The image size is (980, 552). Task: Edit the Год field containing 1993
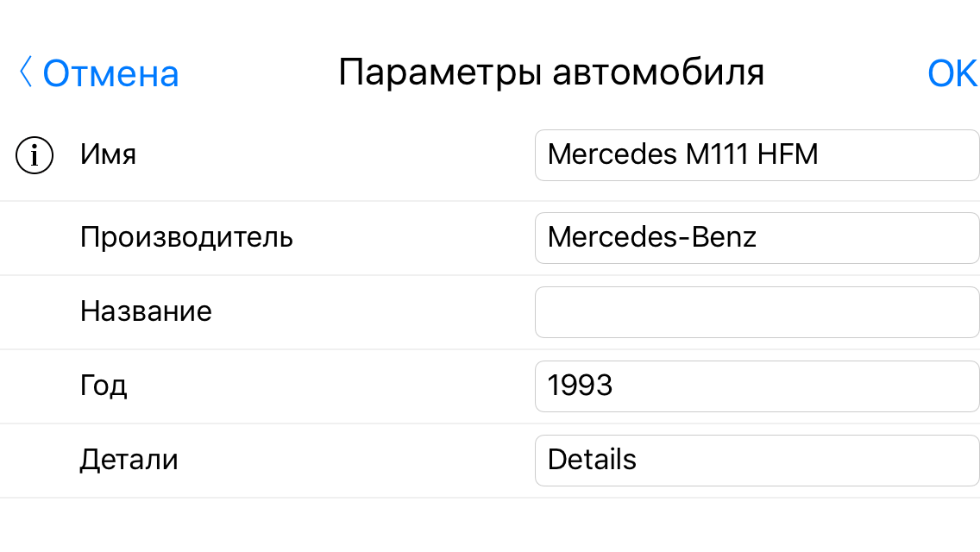coord(757,386)
